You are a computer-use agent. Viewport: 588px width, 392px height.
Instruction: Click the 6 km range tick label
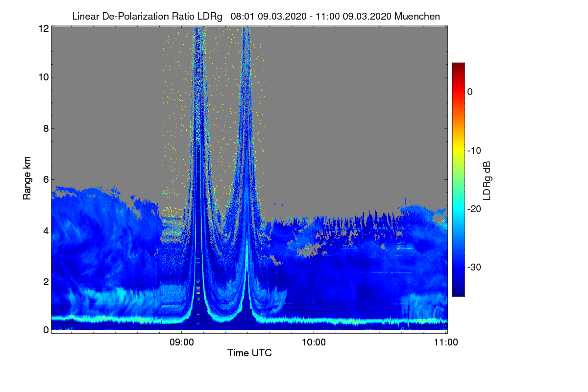(x=46, y=180)
